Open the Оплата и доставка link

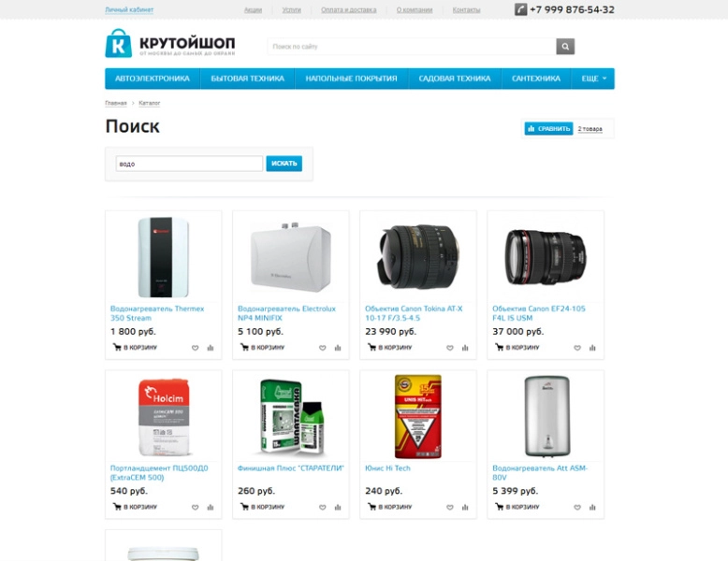[x=349, y=9]
